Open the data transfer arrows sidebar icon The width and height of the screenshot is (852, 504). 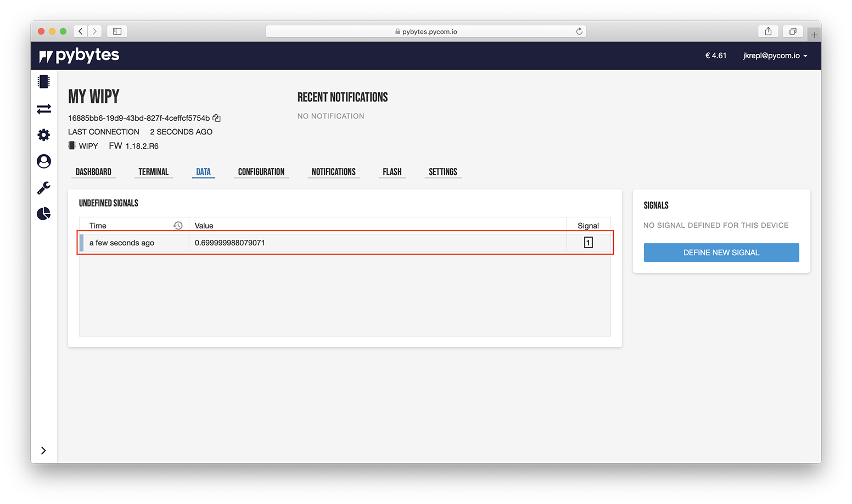click(x=44, y=109)
